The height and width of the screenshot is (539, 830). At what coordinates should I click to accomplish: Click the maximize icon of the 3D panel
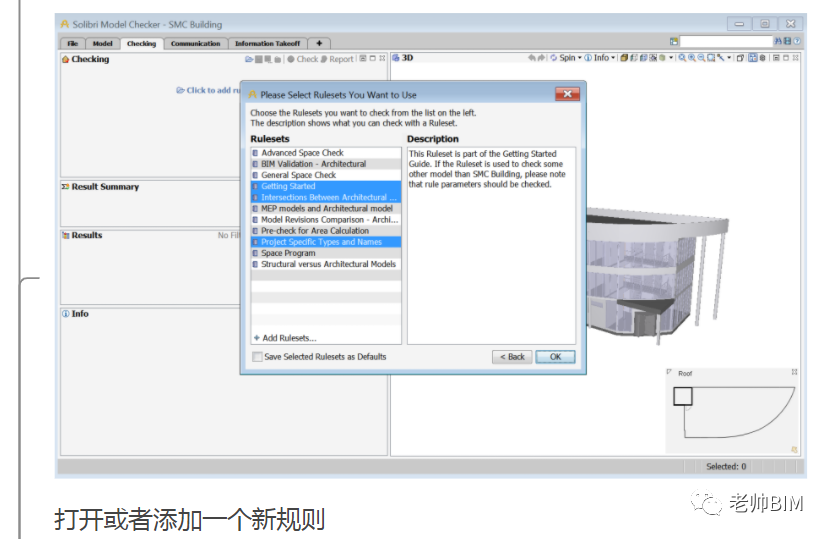click(x=786, y=58)
